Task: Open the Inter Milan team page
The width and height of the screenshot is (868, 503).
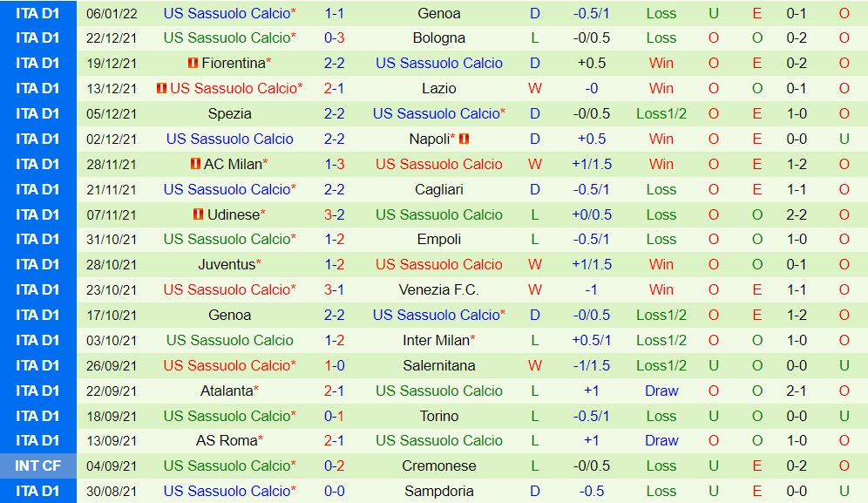Action: (x=436, y=341)
